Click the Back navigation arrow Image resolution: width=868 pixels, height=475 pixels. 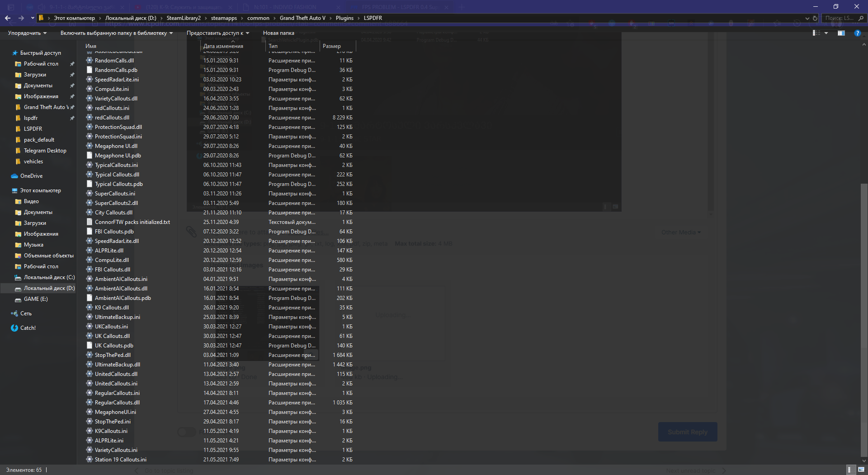8,18
